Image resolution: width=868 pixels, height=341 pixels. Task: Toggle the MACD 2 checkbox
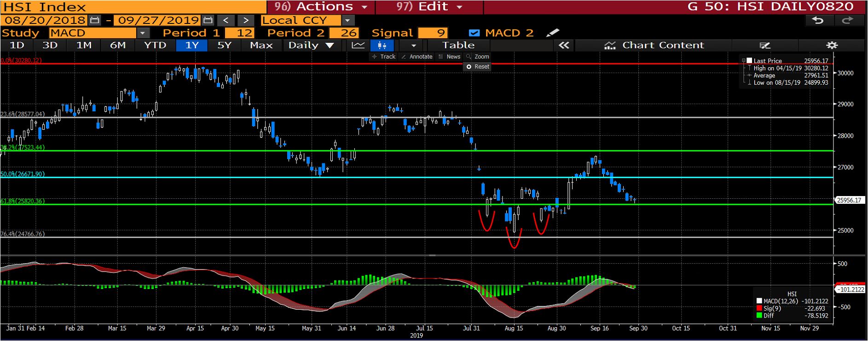[x=474, y=33]
